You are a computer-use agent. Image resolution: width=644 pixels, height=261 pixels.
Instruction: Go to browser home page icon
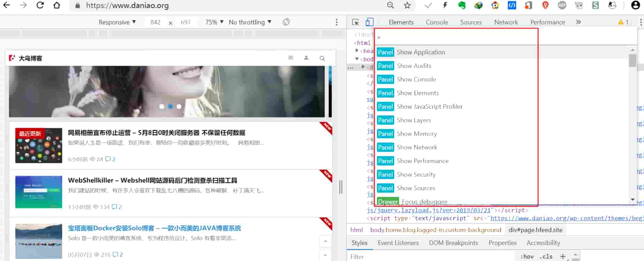coord(57,5)
